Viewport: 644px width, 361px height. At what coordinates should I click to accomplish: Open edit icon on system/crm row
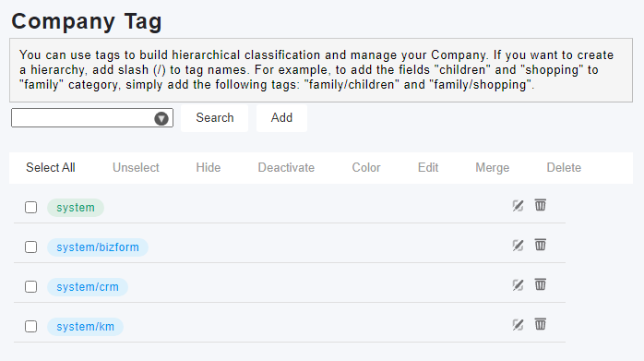[x=518, y=285]
